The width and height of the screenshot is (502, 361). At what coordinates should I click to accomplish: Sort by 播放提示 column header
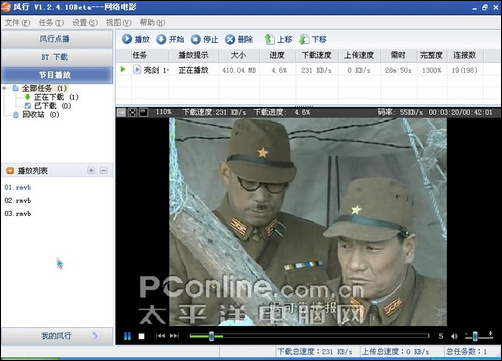(194, 55)
